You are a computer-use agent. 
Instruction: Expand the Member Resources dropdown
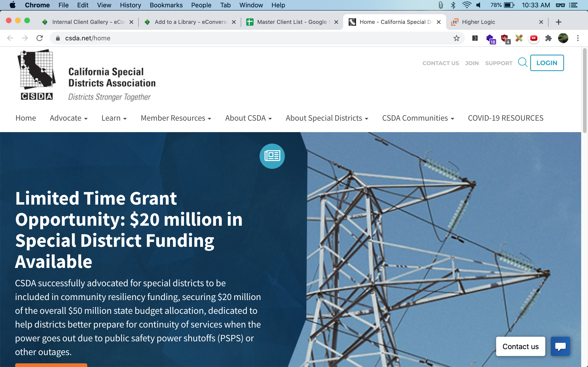[x=176, y=118]
